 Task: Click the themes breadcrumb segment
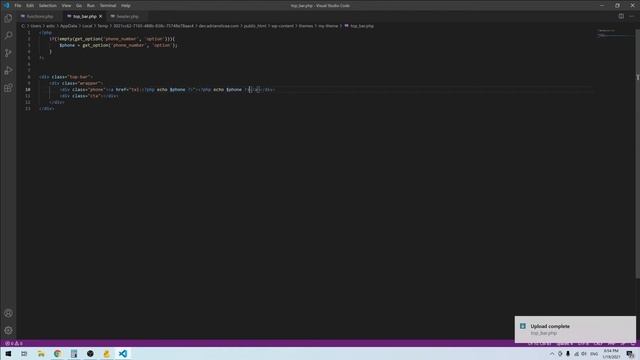point(306,26)
